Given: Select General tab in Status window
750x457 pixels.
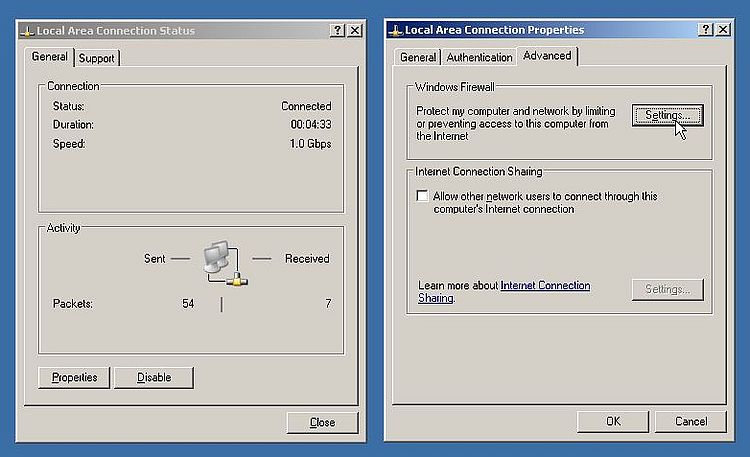Looking at the screenshot, I should [x=49, y=56].
